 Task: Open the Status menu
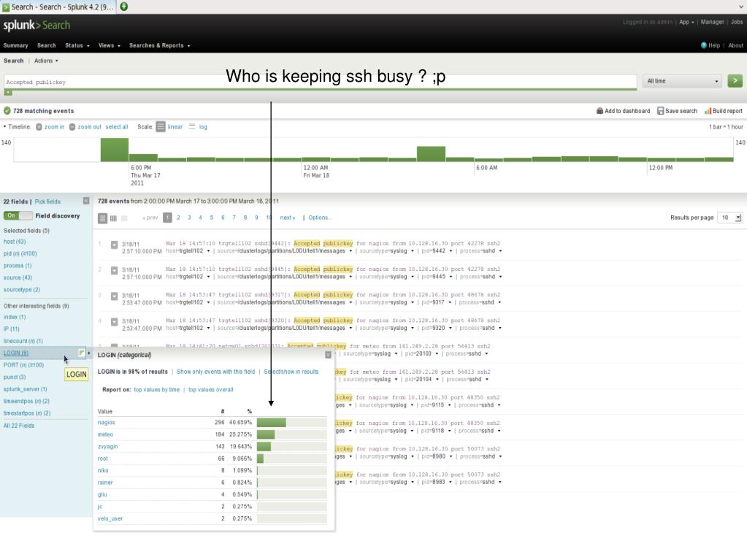coord(77,46)
